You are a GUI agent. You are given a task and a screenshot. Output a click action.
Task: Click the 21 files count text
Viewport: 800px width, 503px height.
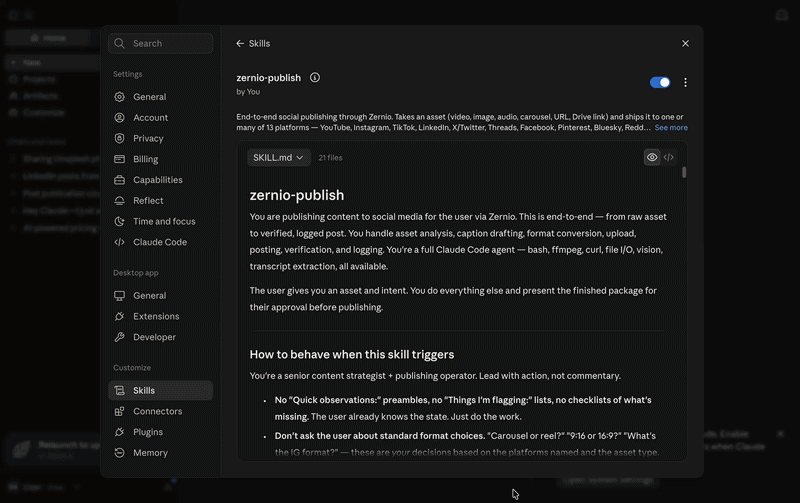pos(330,158)
